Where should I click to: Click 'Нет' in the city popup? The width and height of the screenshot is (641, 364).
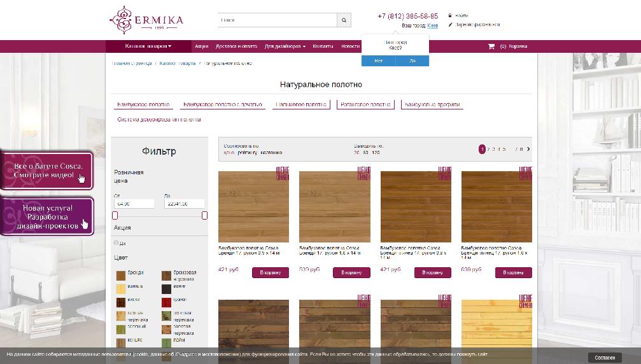pos(378,61)
